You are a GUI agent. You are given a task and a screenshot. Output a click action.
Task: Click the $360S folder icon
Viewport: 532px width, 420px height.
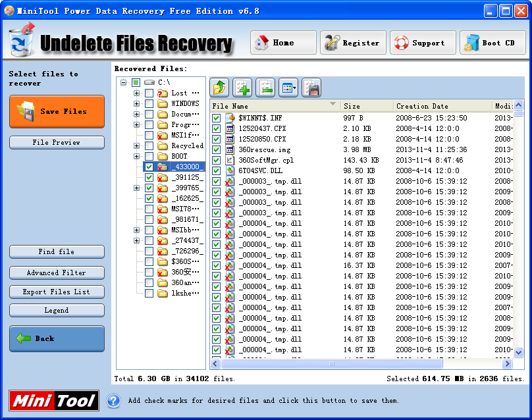point(163,261)
